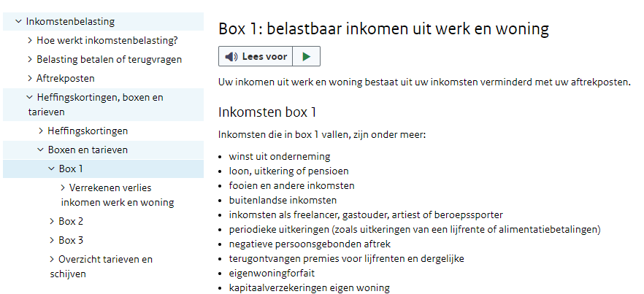
Task: Expand chevron beside Heffingskortingen sub-item
Action: [41, 131]
